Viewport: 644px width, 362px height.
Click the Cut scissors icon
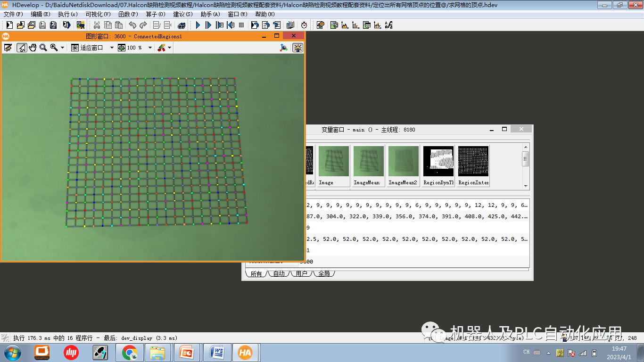point(97,25)
